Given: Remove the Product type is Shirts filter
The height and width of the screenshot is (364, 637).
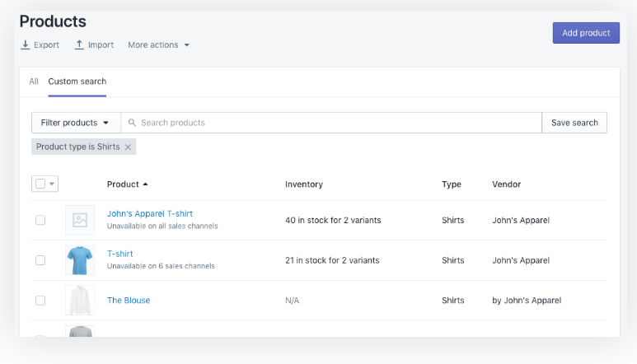Looking at the screenshot, I should [128, 147].
